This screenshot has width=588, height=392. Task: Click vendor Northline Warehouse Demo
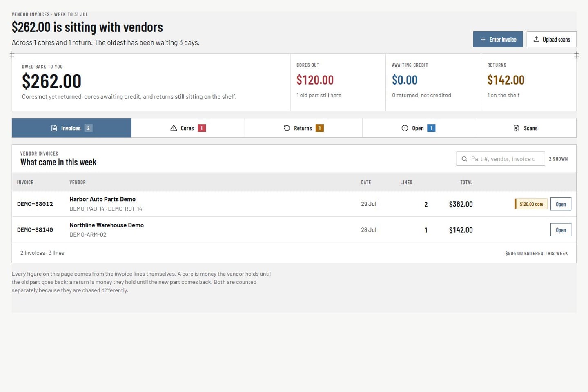tap(107, 225)
